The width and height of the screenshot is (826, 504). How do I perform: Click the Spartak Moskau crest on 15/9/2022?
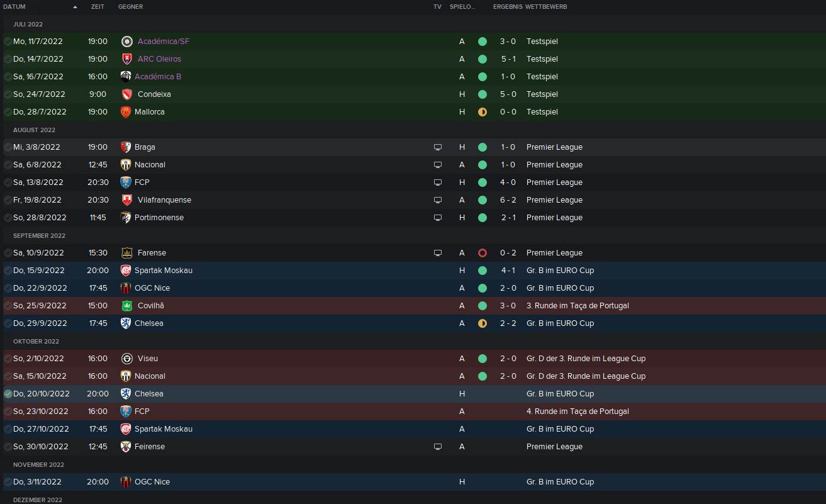tap(126, 271)
